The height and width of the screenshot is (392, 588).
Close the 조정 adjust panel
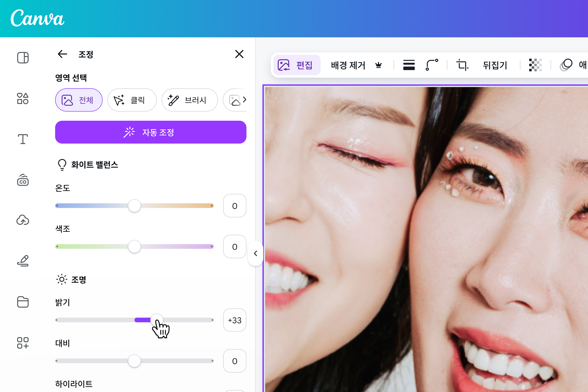pyautogui.click(x=239, y=54)
